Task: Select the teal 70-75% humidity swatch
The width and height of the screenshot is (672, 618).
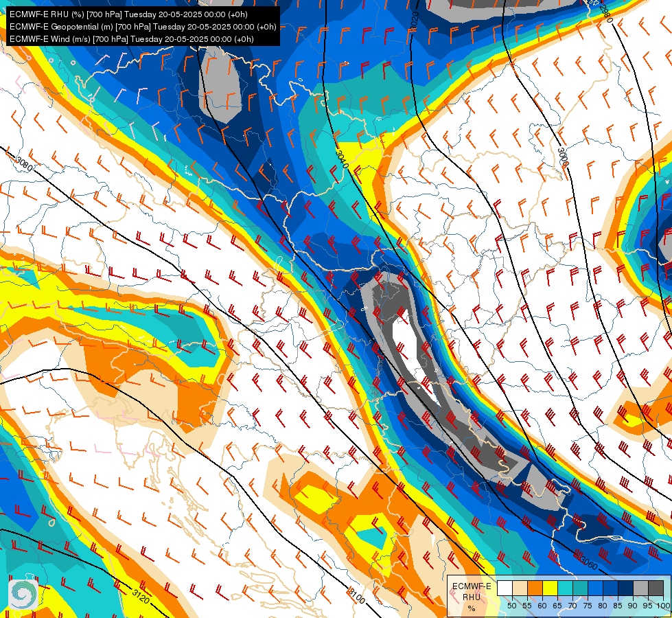Action: tap(580, 588)
